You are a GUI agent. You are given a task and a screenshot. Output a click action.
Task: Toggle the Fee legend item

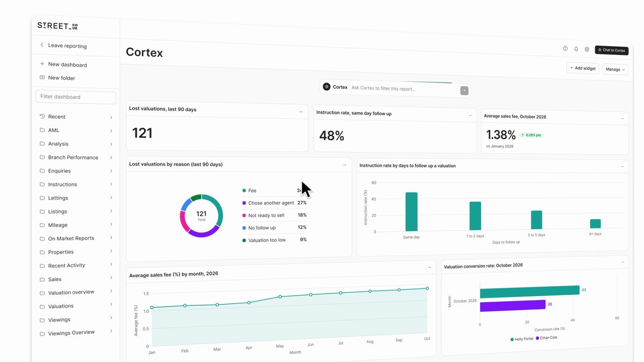coord(274,191)
